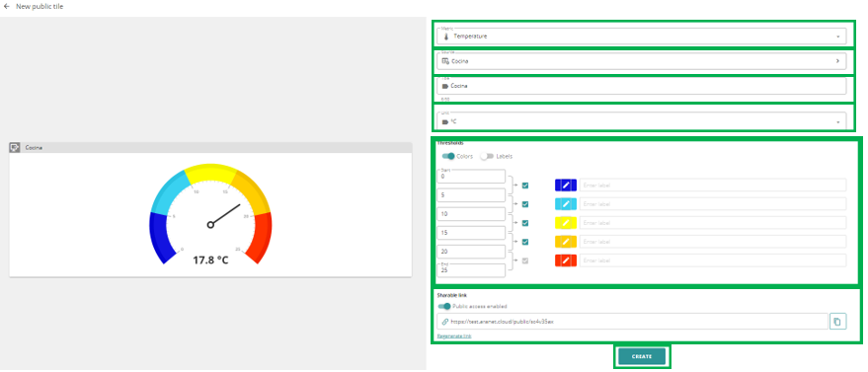Click the threshold field containing 5
This screenshot has width=868, height=372.
pos(471,195)
